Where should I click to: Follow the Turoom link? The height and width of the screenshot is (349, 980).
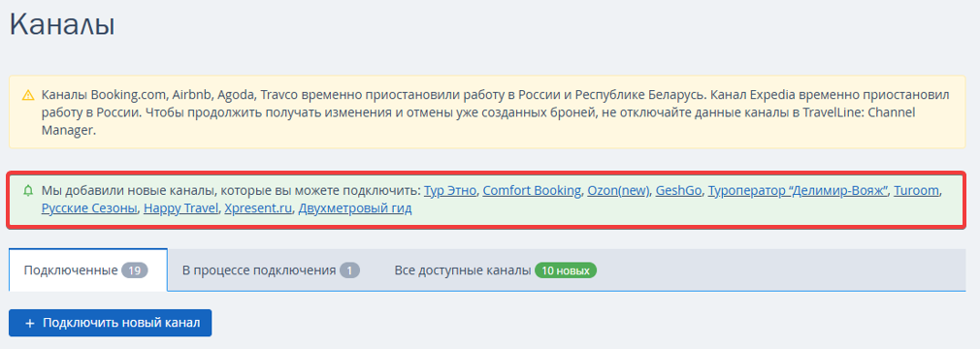(x=916, y=190)
